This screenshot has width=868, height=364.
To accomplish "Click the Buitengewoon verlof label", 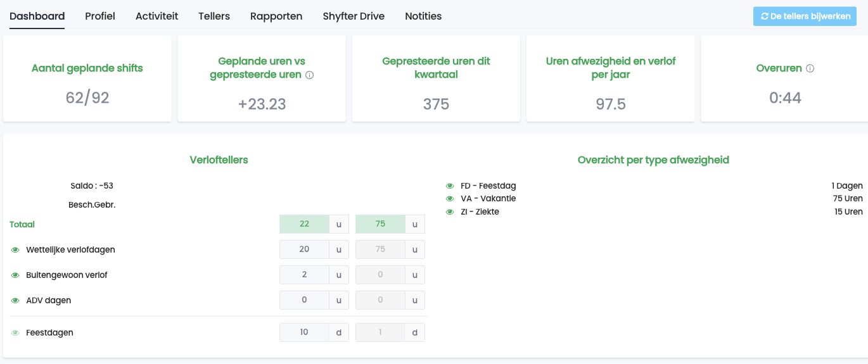I will 67,275.
